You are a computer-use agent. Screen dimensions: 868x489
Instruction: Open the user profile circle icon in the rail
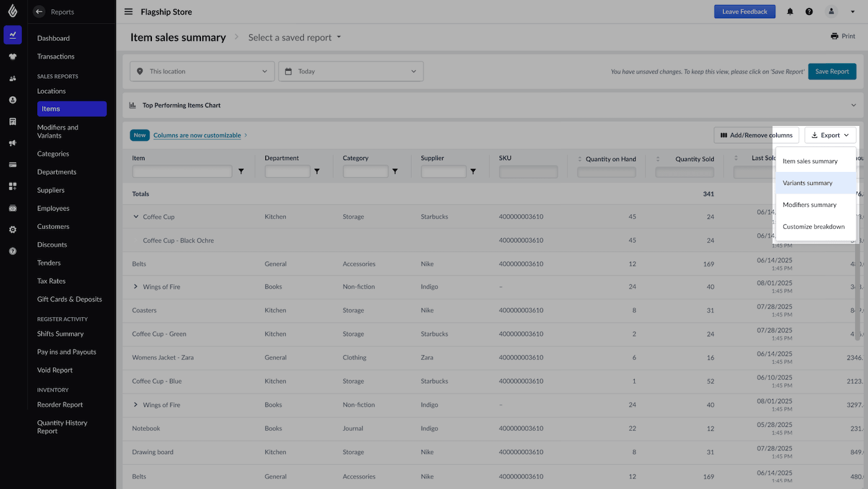click(12, 100)
